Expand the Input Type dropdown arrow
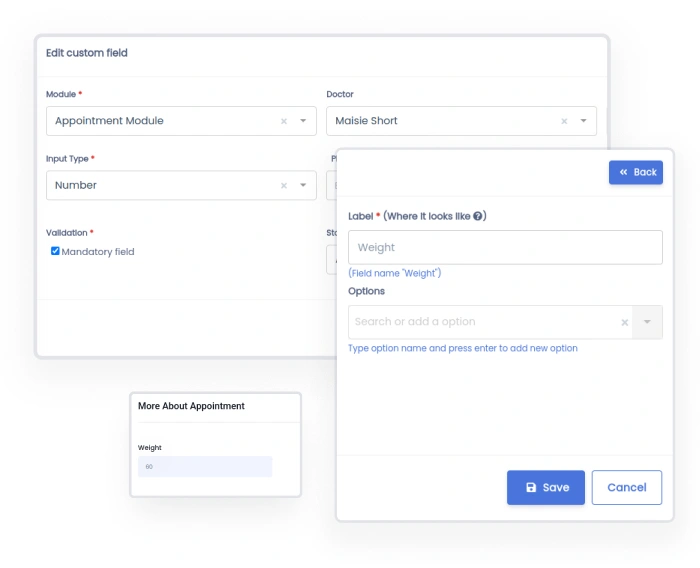The image size is (700, 568). pyautogui.click(x=303, y=185)
